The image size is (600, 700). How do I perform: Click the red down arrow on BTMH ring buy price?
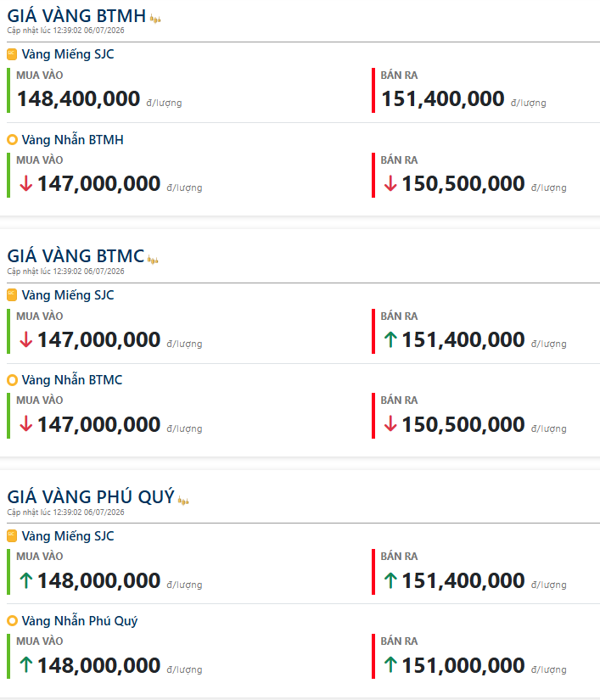[26, 183]
